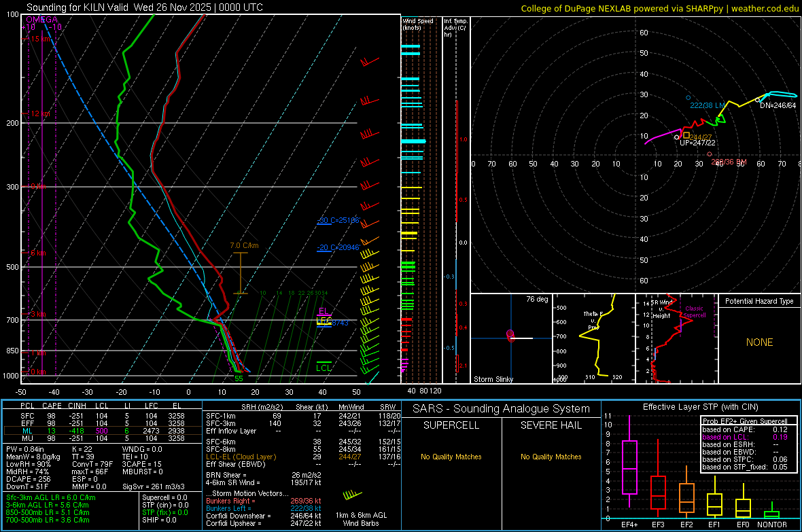This screenshot has width=802, height=532.
Task: Click the green LCL level label
Action: click(324, 368)
